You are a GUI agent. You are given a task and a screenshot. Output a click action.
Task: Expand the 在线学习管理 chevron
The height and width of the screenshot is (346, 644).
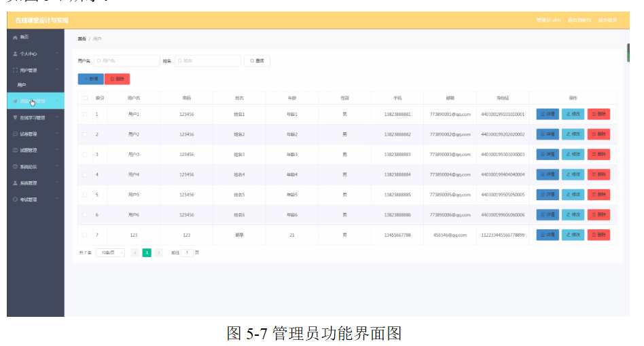[57, 117]
